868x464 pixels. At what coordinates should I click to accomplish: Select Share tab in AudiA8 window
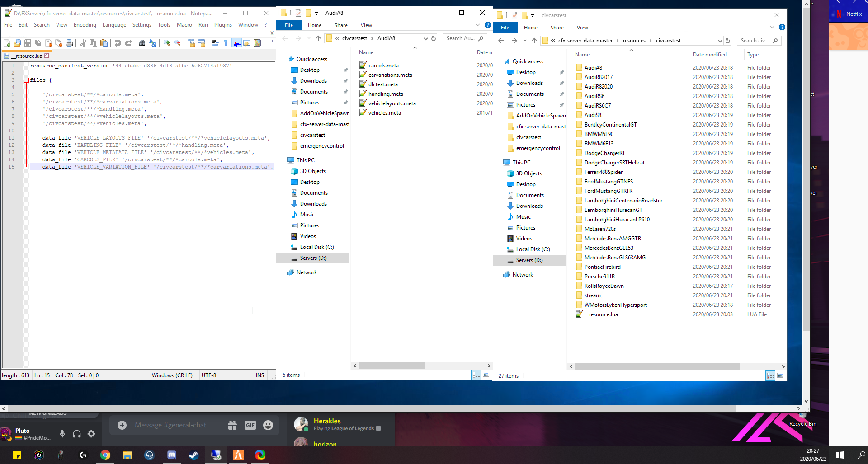coord(341,25)
